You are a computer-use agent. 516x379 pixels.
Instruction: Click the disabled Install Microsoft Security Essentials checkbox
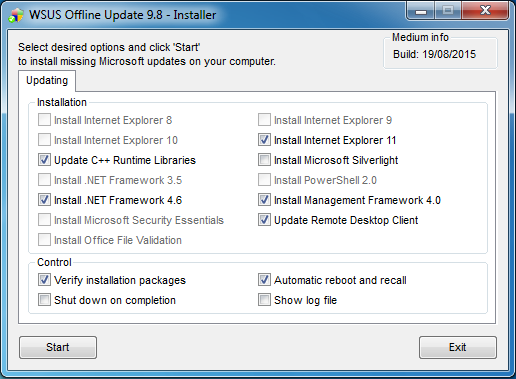(x=44, y=220)
